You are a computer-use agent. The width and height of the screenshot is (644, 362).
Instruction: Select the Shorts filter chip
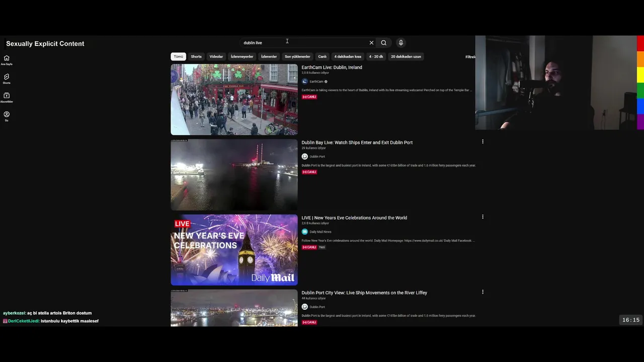click(x=196, y=57)
